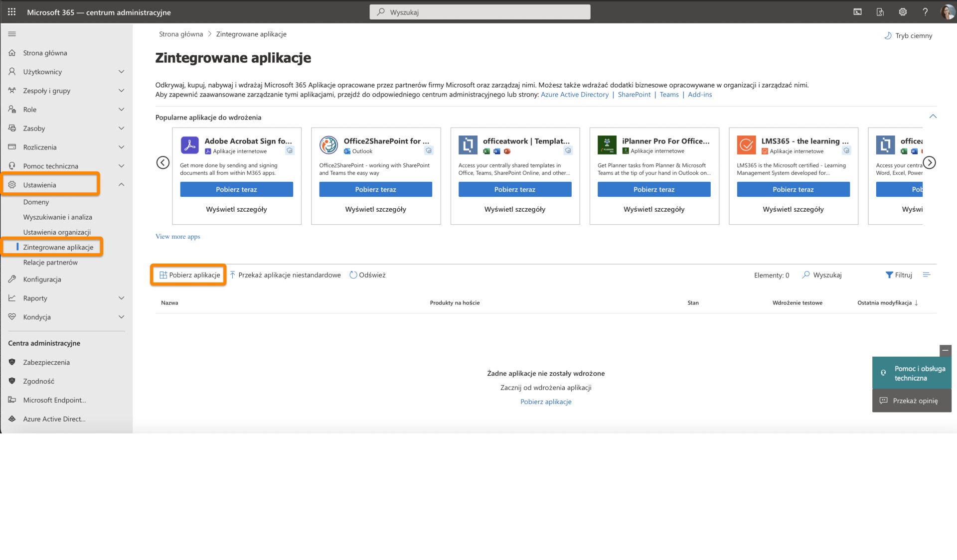
Task: Click the LMS365 app icon
Action: point(746,145)
